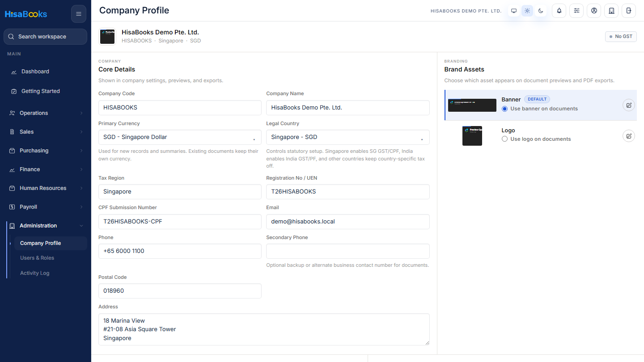The image size is (644, 362).
Task: Click the DEFAULT badge on Banner
Action: tap(537, 99)
